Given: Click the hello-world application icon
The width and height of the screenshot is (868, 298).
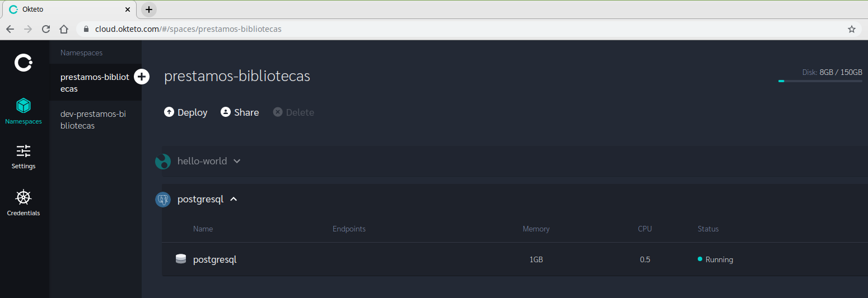Looking at the screenshot, I should [163, 162].
